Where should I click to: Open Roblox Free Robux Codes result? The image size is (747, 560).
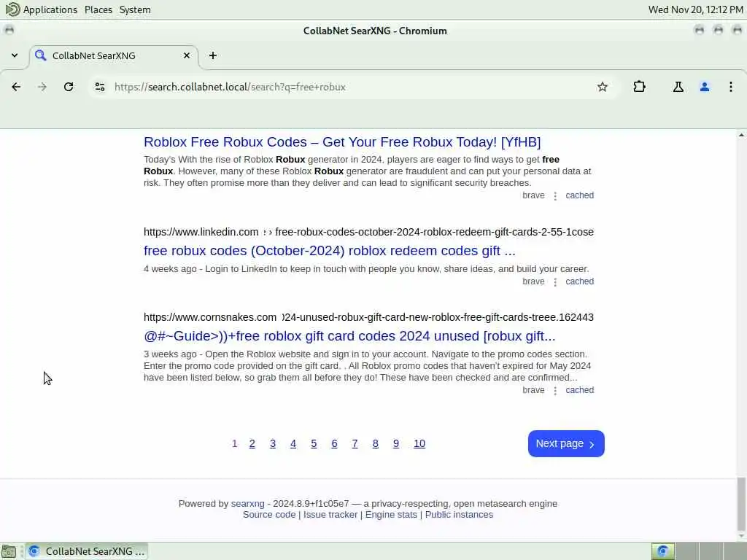pyautogui.click(x=342, y=142)
